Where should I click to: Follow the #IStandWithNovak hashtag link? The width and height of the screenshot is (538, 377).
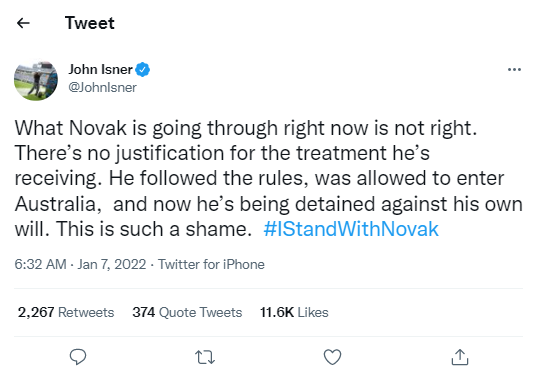[351, 229]
